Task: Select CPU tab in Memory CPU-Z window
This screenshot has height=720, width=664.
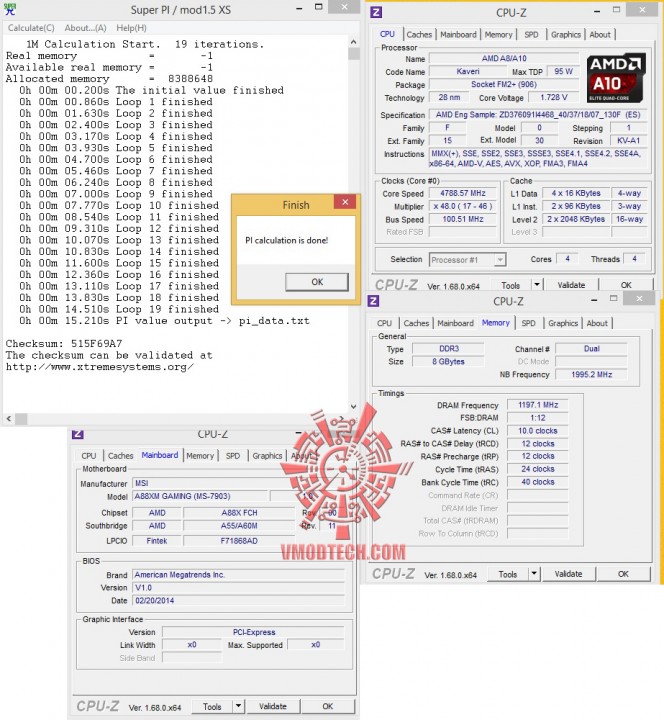Action: pyautogui.click(x=384, y=323)
